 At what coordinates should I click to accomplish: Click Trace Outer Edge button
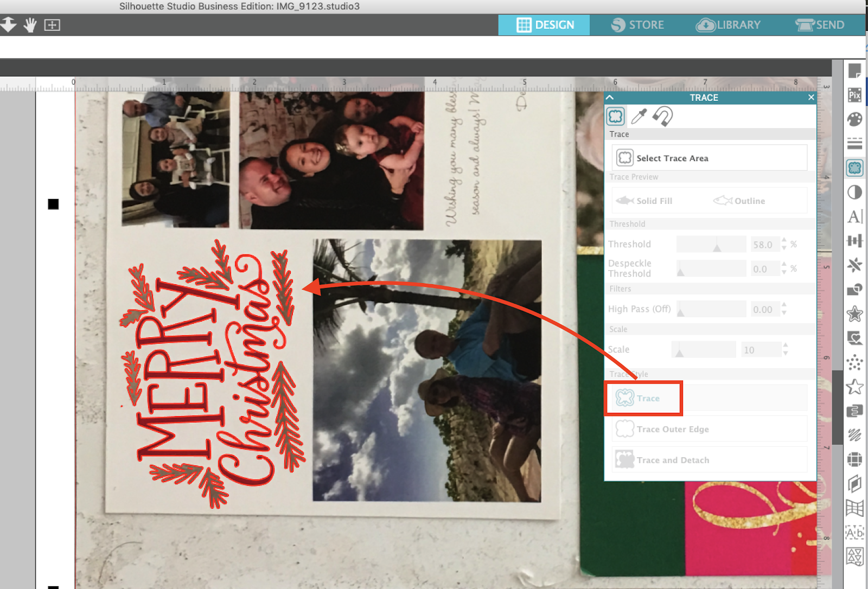pyautogui.click(x=710, y=429)
